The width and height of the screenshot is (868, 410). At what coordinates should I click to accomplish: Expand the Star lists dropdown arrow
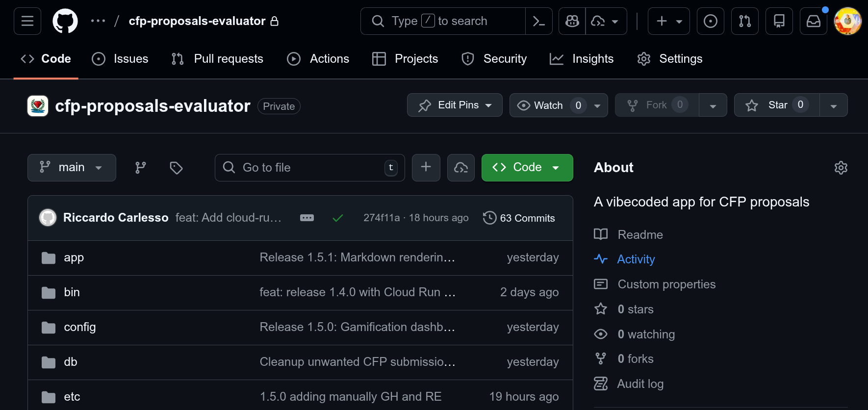pos(834,105)
